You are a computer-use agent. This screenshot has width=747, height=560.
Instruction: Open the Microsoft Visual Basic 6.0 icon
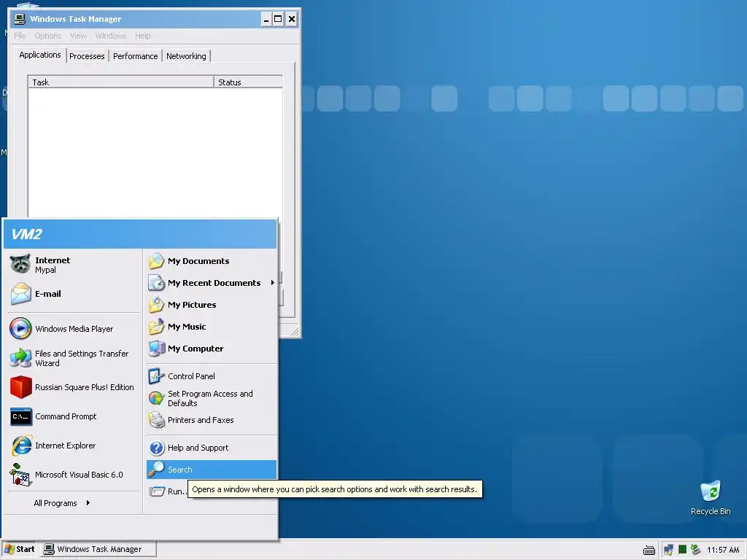tap(20, 475)
